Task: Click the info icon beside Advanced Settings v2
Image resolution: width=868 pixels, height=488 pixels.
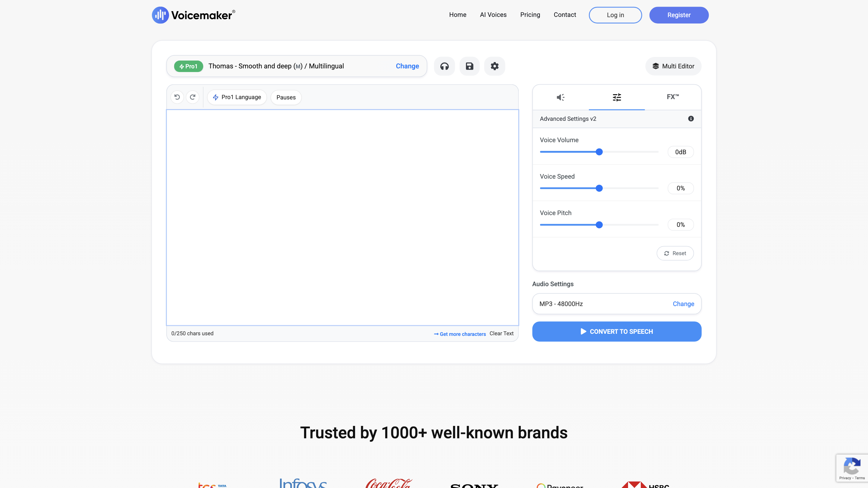Action: (x=691, y=119)
